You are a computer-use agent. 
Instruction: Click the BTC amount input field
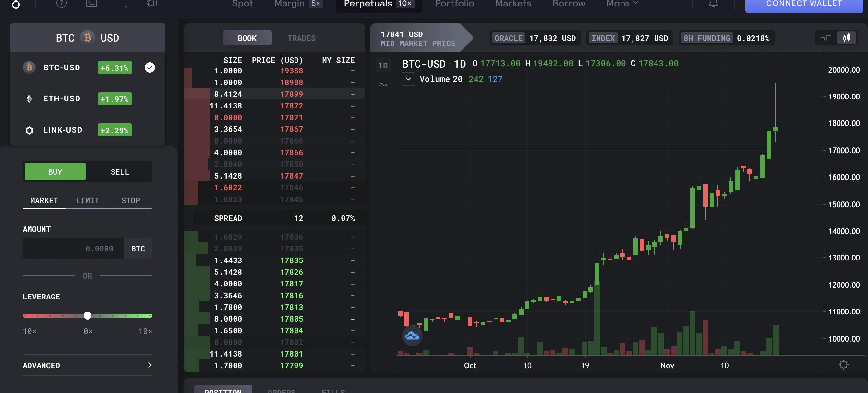click(73, 248)
